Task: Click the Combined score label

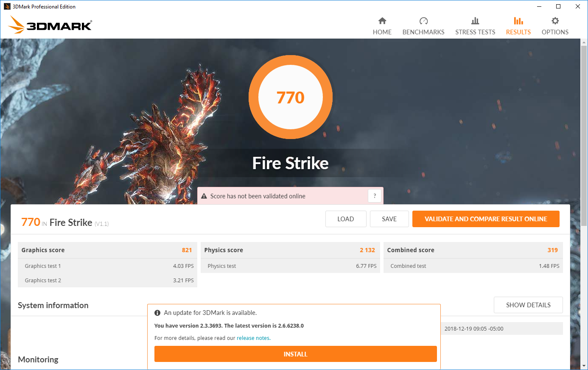Action: [x=411, y=250]
